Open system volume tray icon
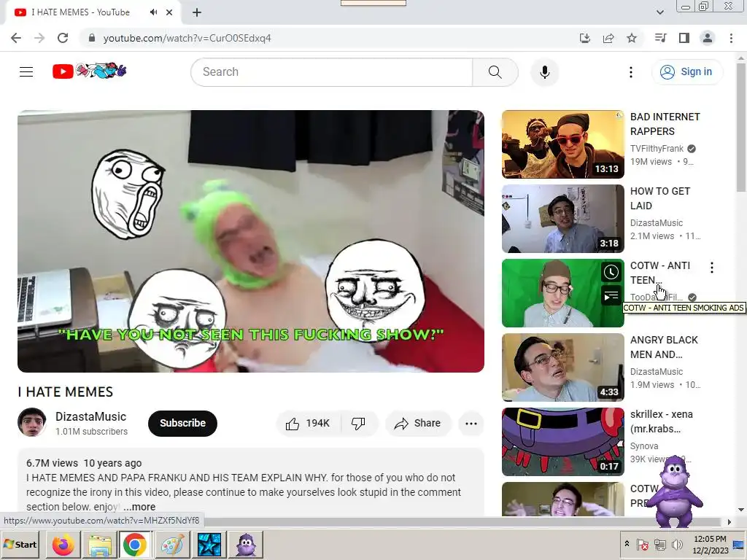747x560 pixels. point(676,544)
